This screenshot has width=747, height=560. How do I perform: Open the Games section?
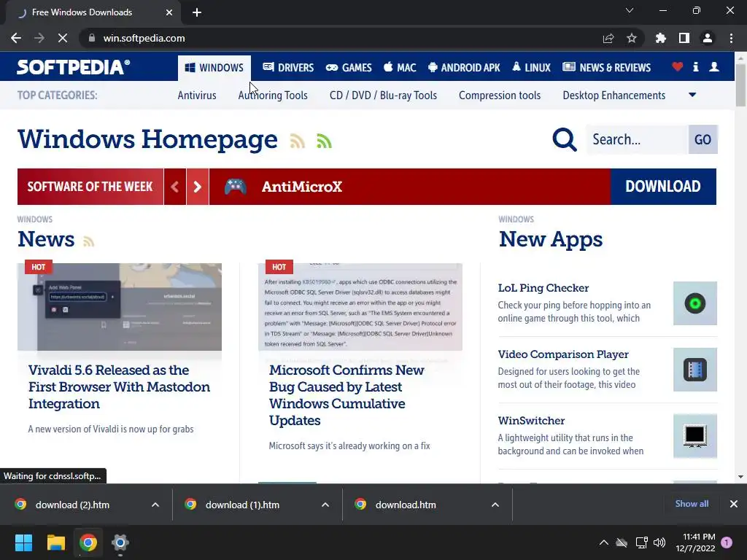click(x=349, y=68)
